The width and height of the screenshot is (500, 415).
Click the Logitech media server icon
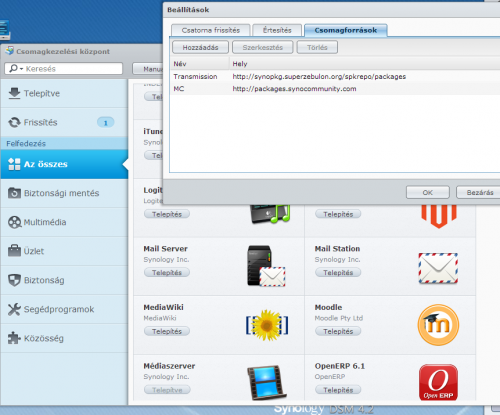click(270, 214)
